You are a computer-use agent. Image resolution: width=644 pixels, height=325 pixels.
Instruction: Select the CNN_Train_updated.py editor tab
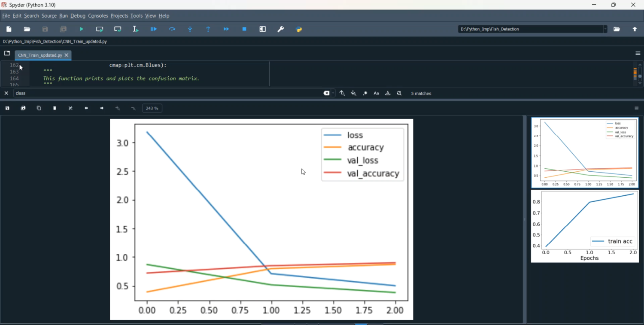[x=39, y=55]
